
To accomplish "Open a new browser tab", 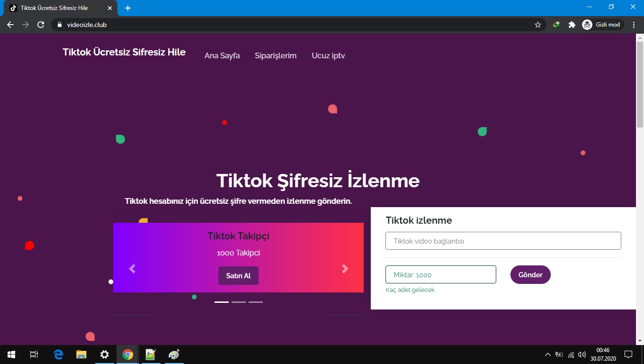I will (128, 8).
